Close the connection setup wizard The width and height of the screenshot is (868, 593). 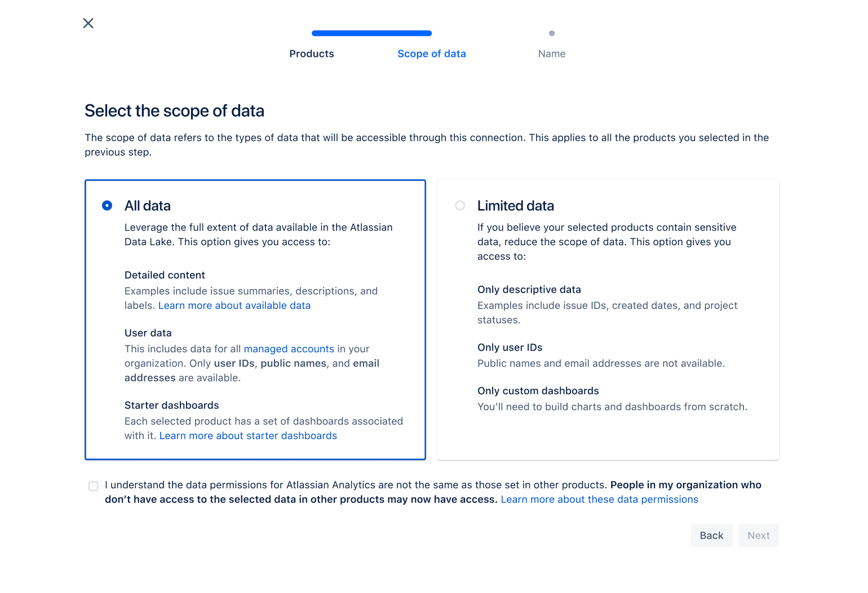[88, 23]
